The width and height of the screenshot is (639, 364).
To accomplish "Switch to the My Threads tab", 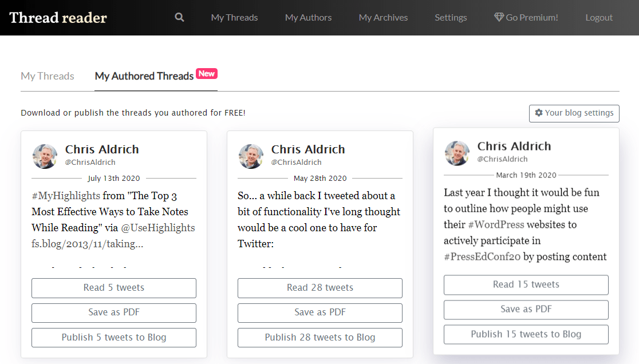I will (x=47, y=76).
